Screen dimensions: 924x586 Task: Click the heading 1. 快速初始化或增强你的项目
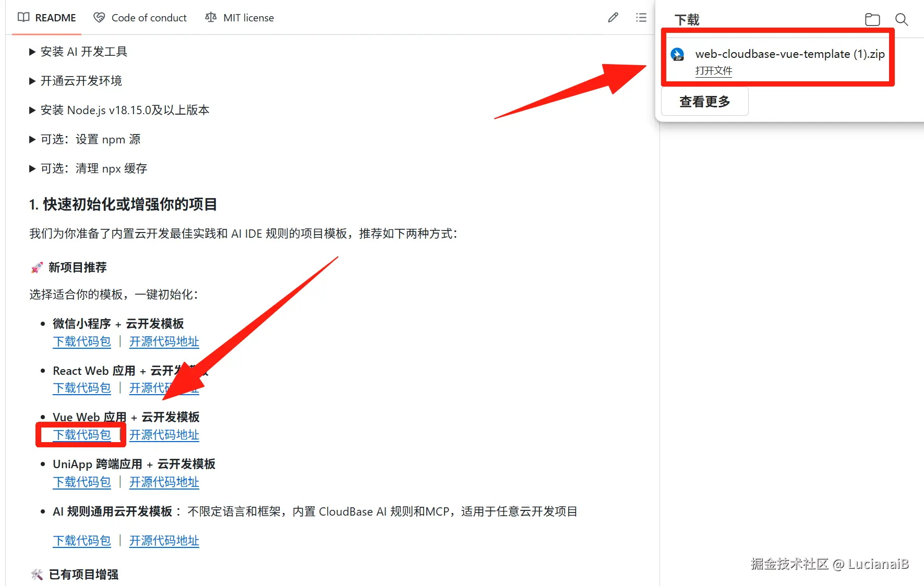coord(123,204)
